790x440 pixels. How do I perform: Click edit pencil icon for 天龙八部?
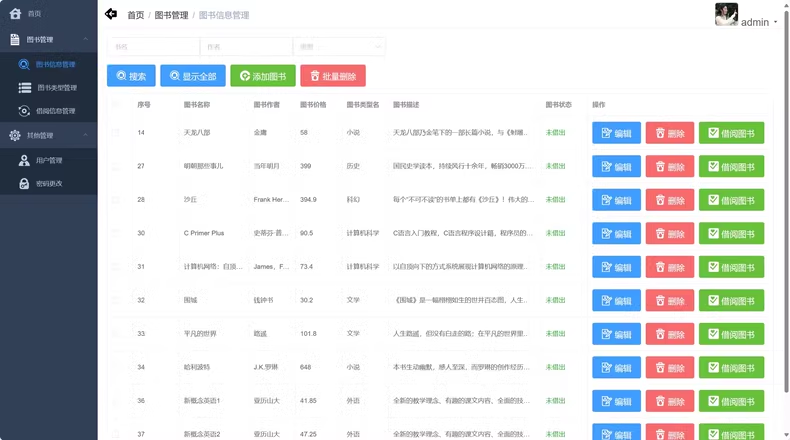(x=607, y=133)
